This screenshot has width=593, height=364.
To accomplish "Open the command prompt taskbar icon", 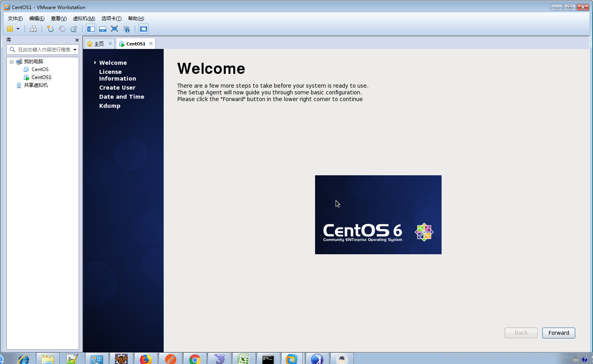I will pos(268,359).
